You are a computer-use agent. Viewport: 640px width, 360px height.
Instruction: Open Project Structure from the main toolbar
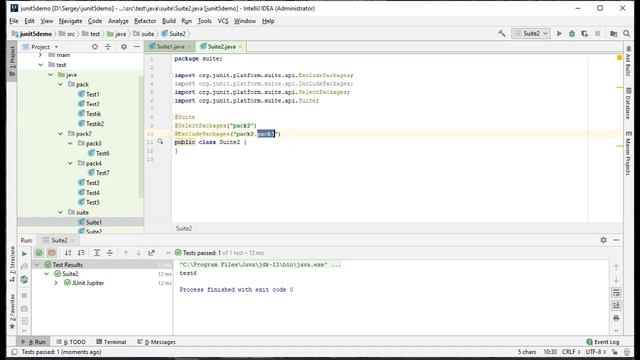click(x=613, y=34)
